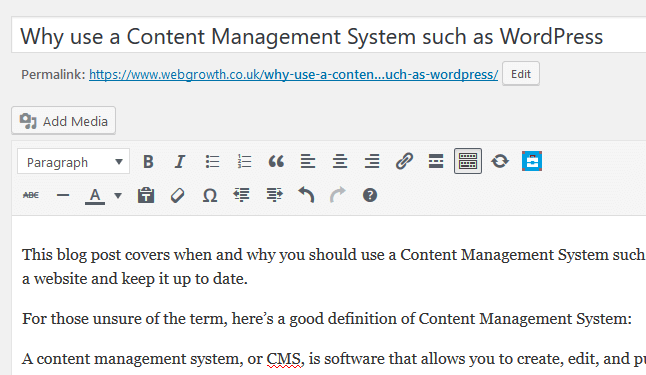Click the line 'For those unsure of the term'
The image size is (646, 375).
coord(327,319)
